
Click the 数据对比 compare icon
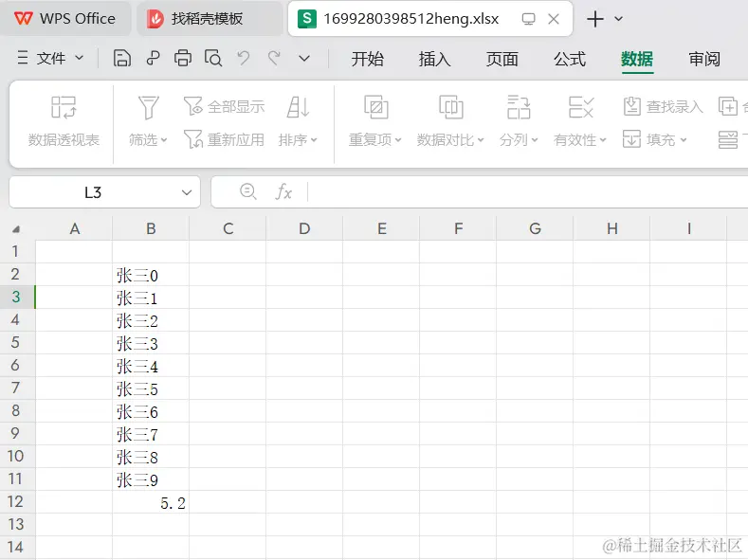point(451,107)
